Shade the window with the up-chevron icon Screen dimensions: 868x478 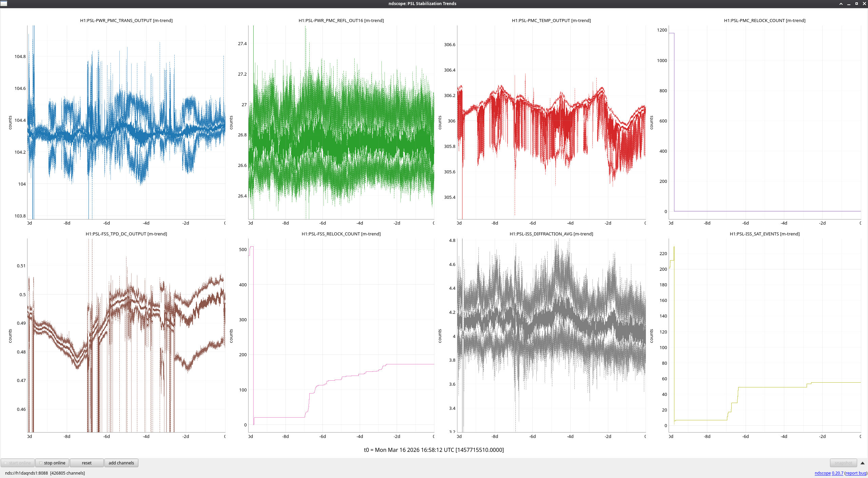click(x=841, y=4)
